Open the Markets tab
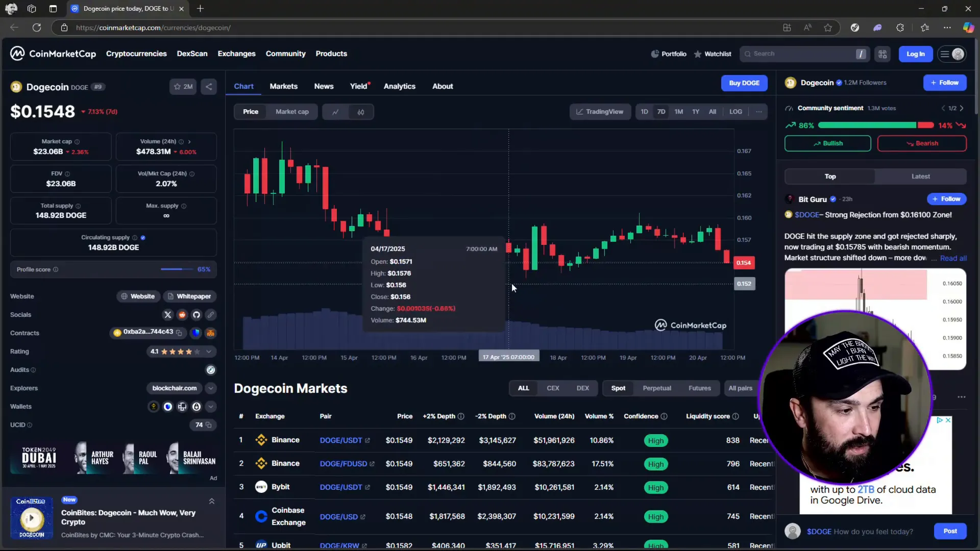This screenshot has height=551, width=980. (283, 86)
